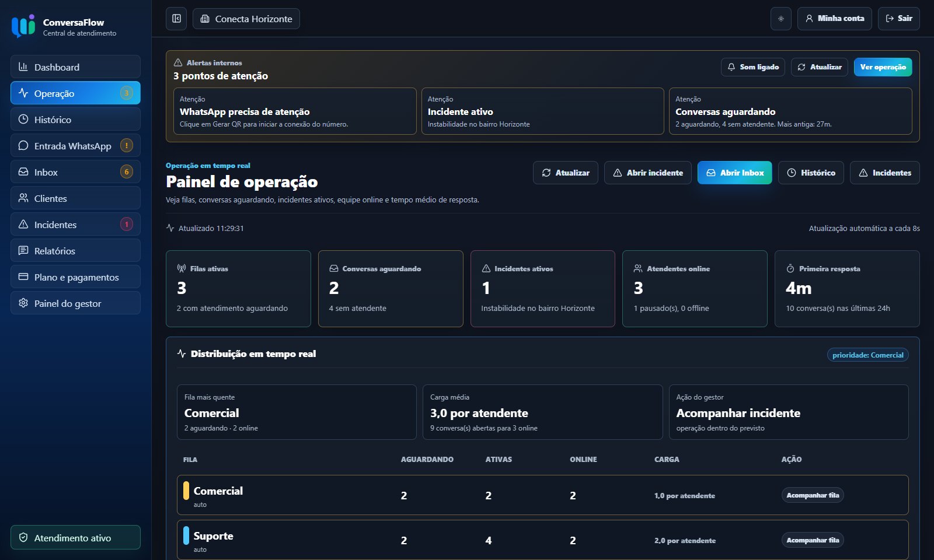This screenshot has width=934, height=560.
Task: Open Clientes in sidebar
Action: pyautogui.click(x=75, y=198)
